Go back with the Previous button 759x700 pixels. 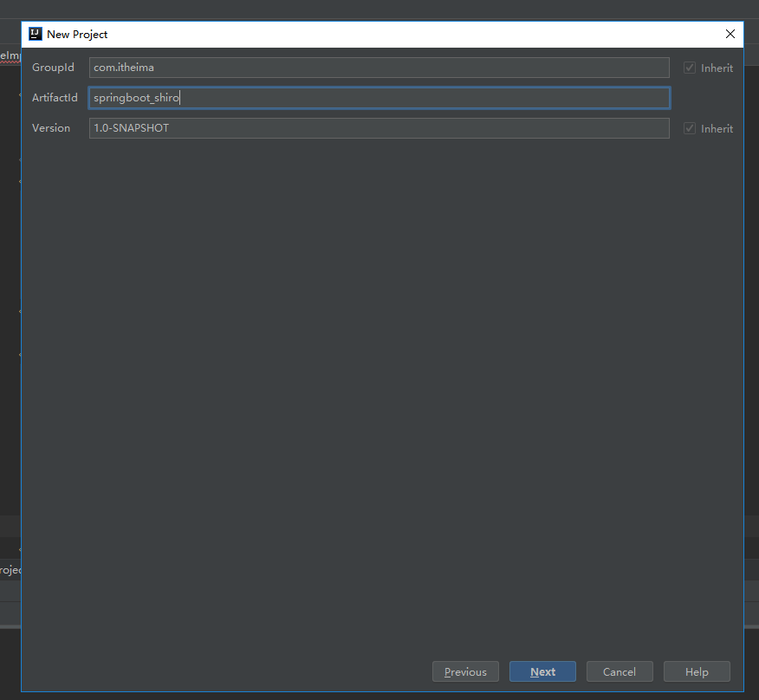point(465,671)
